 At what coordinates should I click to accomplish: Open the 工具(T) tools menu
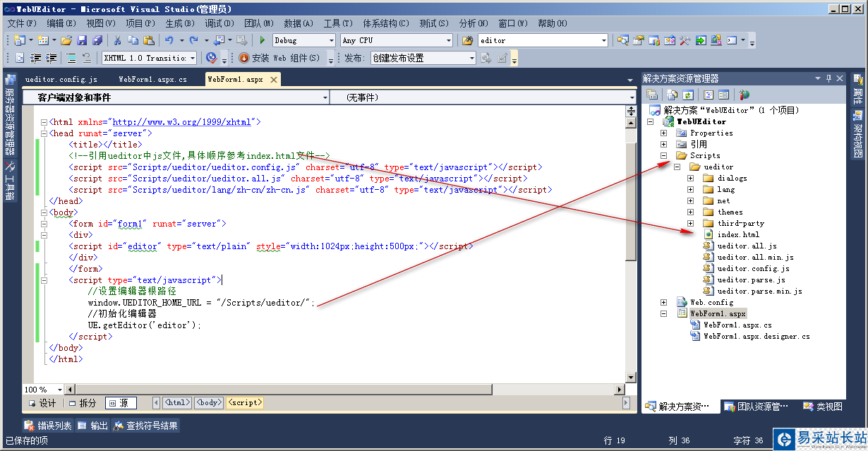click(x=337, y=23)
